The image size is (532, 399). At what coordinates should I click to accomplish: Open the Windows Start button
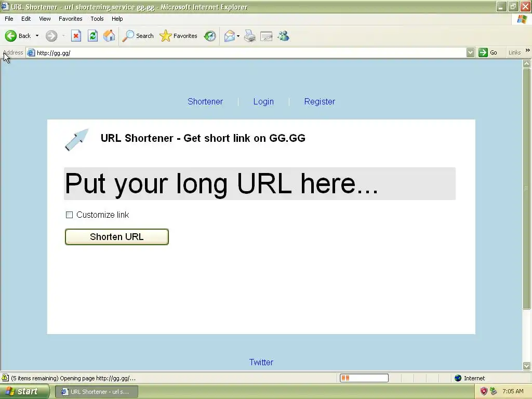(x=24, y=392)
